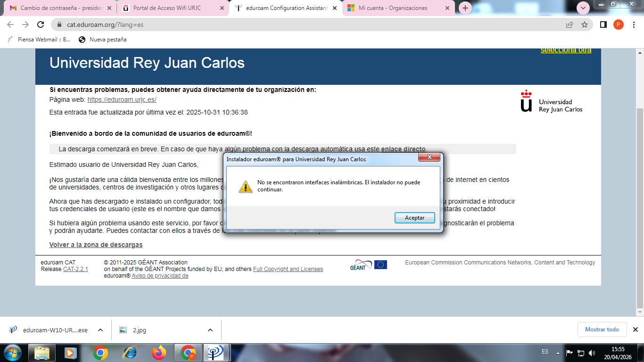Image resolution: width=644 pixels, height=362 pixels.
Task: Switch to Portal de Acceso Wifi URJC tab
Action: [x=167, y=8]
